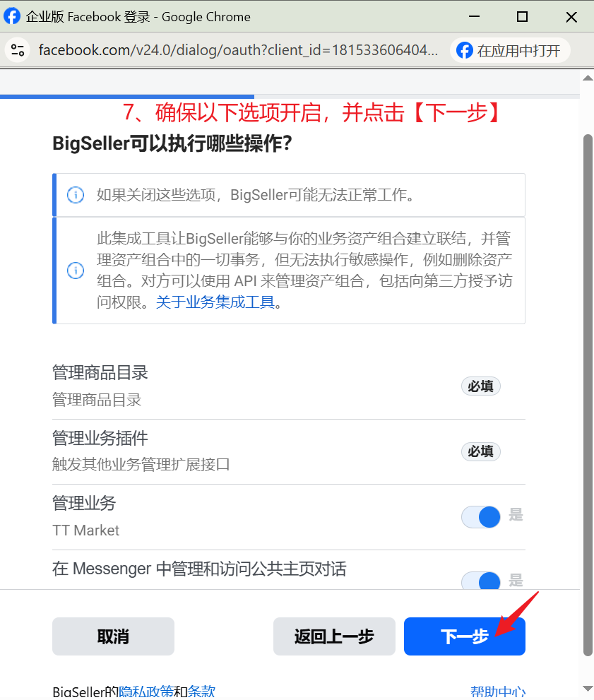Viewport: 594px width, 700px height.
Task: Open BigSeller 隐私政策 link
Action: (146, 692)
